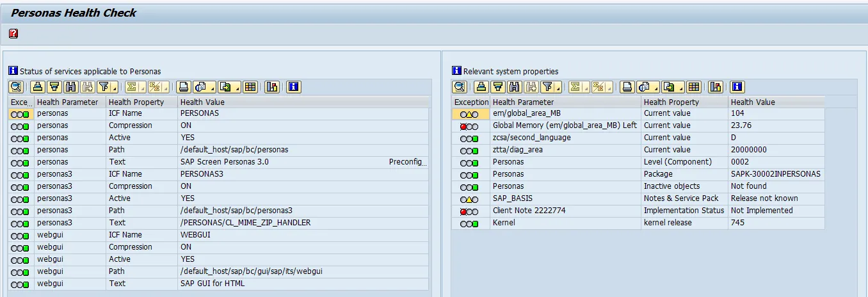Expand export dropdown arrow in system properties toolbar
Image resolution: width=868 pixels, height=297 pixels.
tap(681, 88)
